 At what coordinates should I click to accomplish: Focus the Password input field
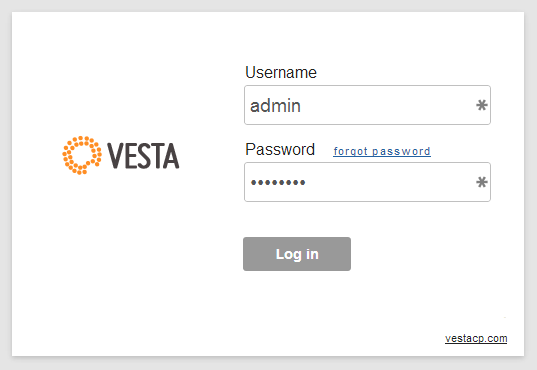[367, 182]
